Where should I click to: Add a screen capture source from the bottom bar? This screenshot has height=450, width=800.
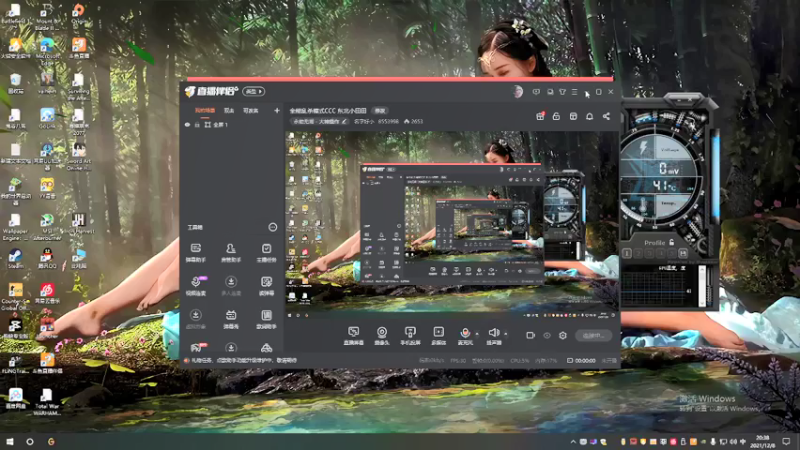pos(353,336)
